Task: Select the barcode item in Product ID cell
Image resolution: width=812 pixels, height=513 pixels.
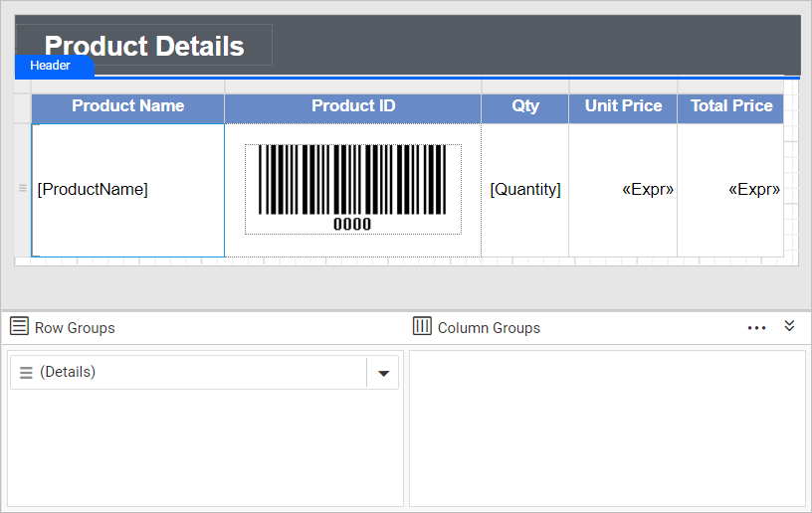Action: 353,189
